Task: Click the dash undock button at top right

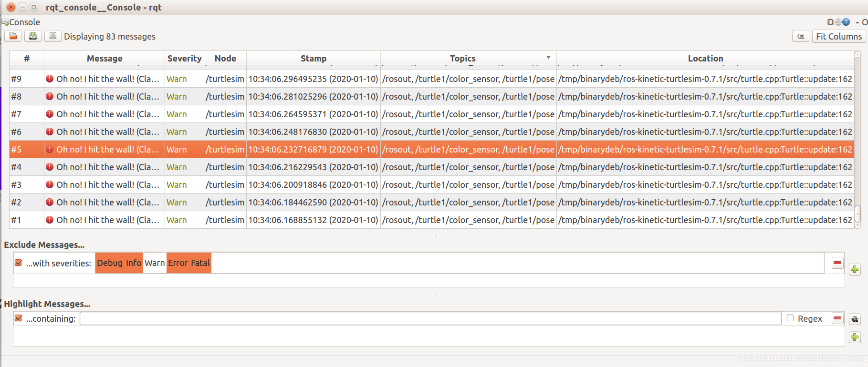Action: point(858,22)
